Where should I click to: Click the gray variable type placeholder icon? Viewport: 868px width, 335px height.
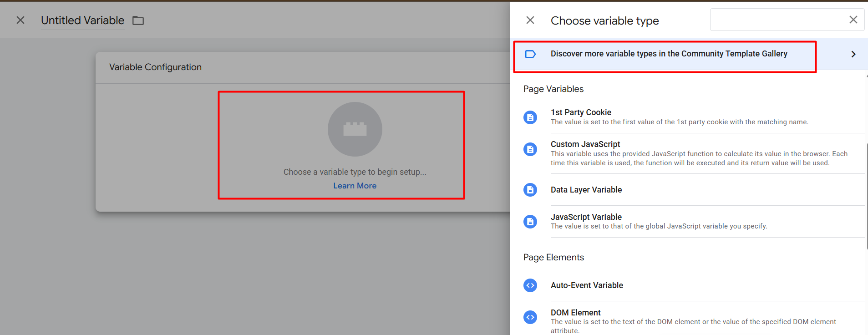[355, 129]
